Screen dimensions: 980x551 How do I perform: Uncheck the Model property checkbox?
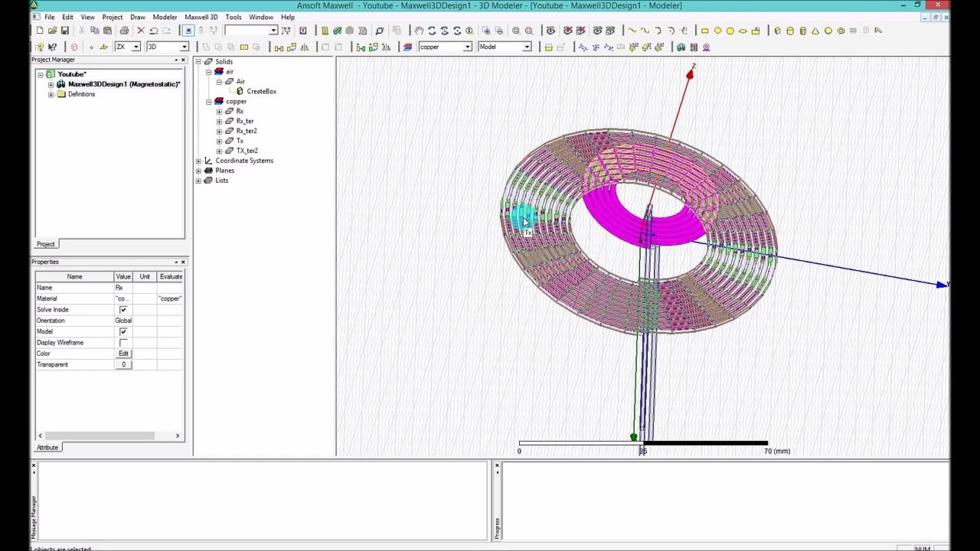(x=123, y=332)
